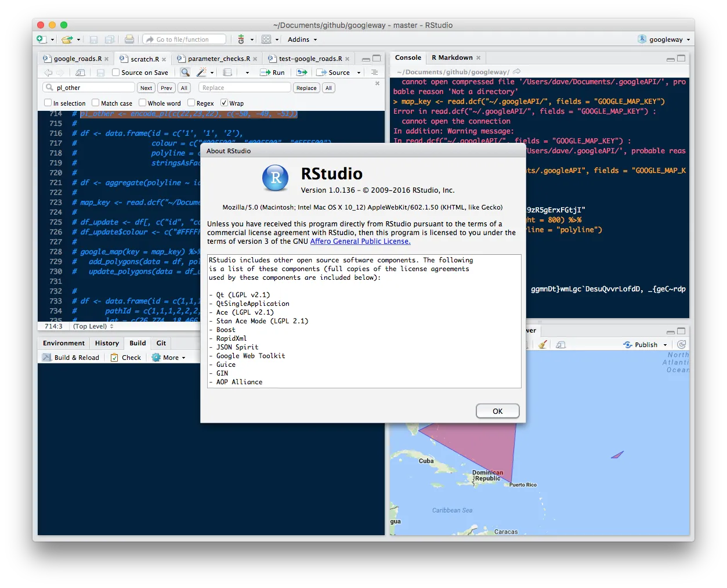Click the Print icon in main toolbar
This screenshot has height=588, width=727.
pos(129,39)
